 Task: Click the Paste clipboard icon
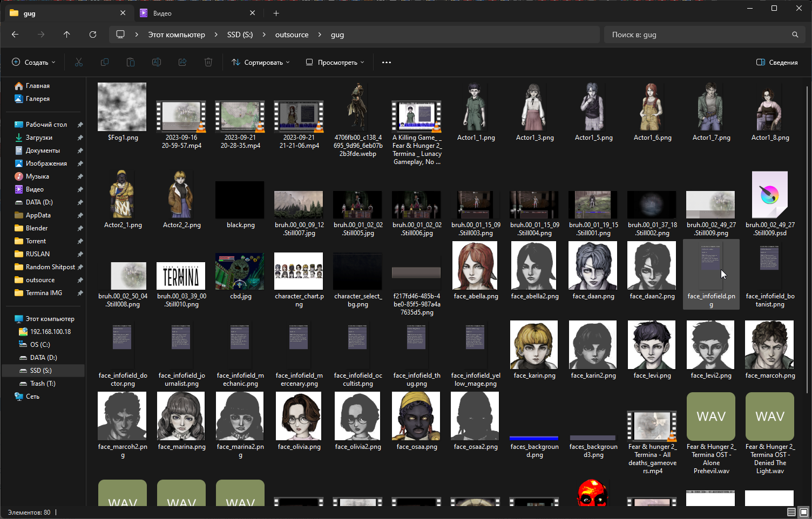[x=131, y=63]
